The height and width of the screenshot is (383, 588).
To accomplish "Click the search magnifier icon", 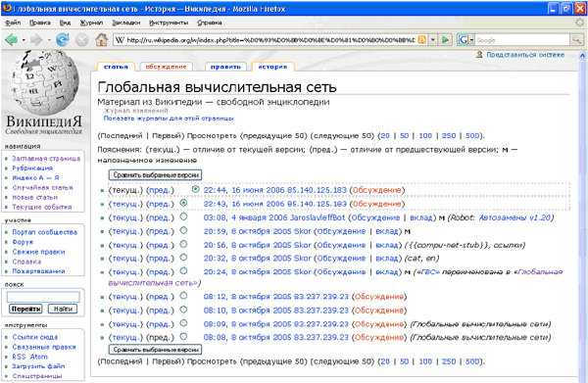I will pyautogui.click(x=576, y=40).
